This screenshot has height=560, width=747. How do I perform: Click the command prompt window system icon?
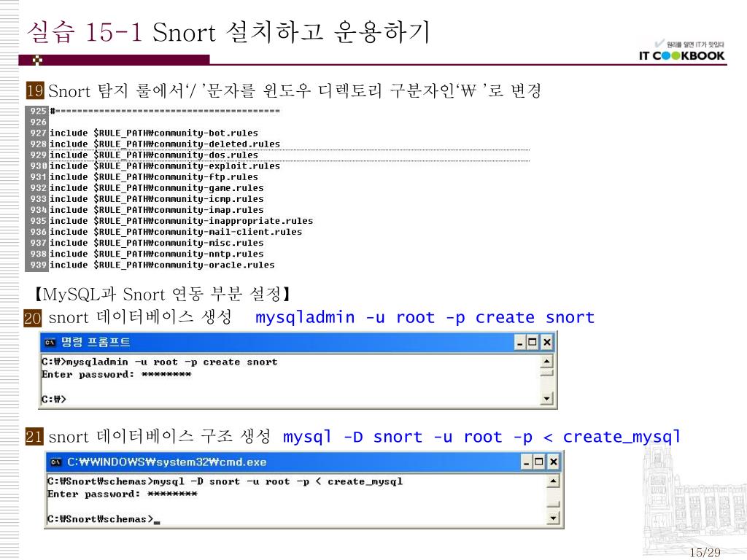(50, 343)
